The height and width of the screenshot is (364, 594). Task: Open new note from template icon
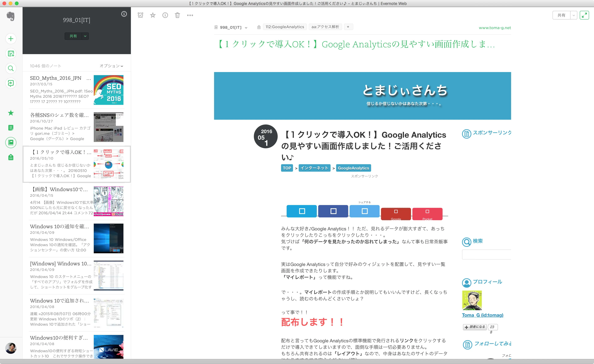pyautogui.click(x=11, y=54)
